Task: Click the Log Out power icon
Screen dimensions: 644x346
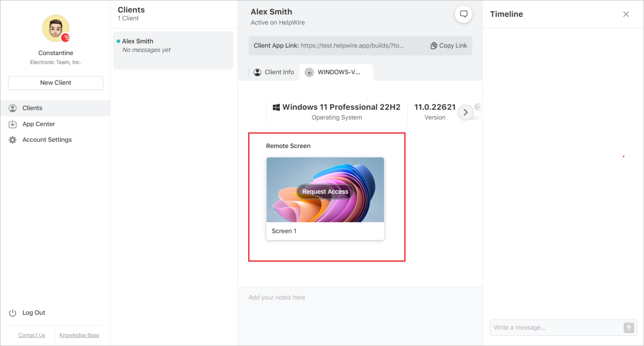Action: click(x=13, y=312)
